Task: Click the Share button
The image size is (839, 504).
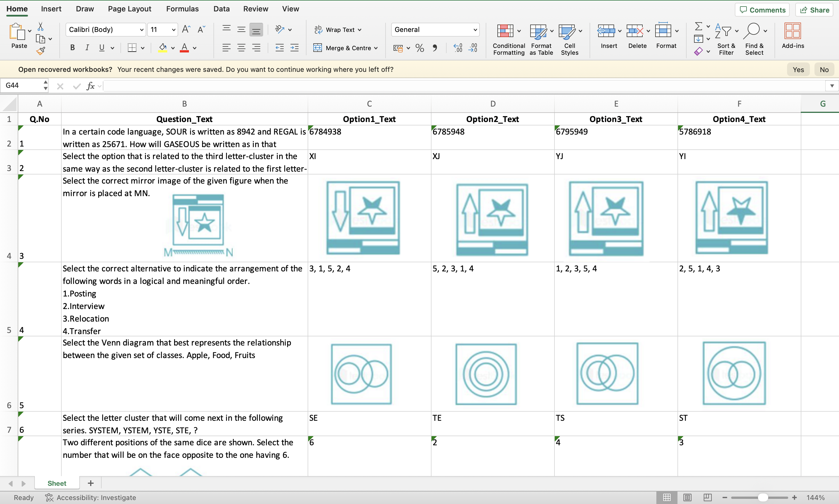Action: click(x=814, y=10)
